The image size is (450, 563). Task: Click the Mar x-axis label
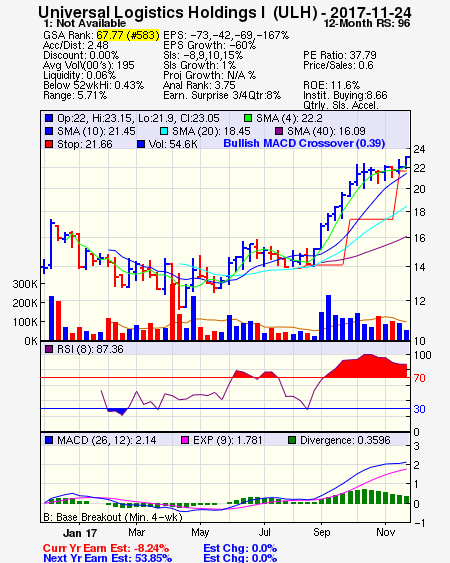click(136, 532)
